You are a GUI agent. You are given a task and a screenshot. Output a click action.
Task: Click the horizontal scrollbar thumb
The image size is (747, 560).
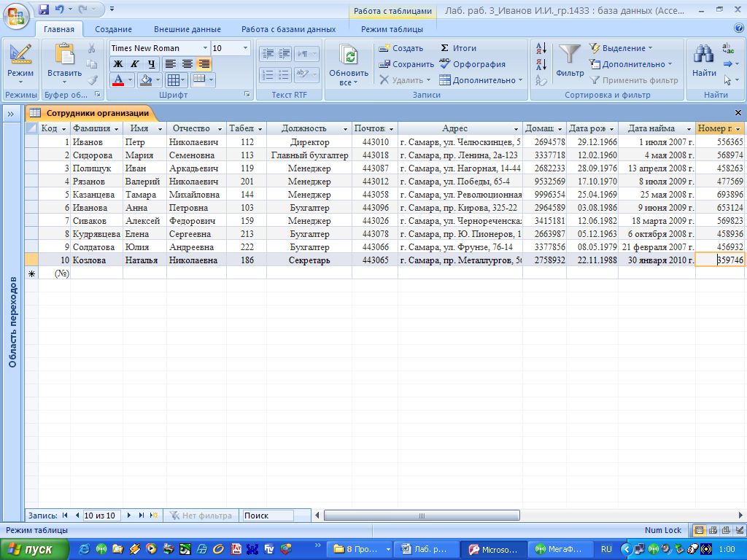point(422,516)
